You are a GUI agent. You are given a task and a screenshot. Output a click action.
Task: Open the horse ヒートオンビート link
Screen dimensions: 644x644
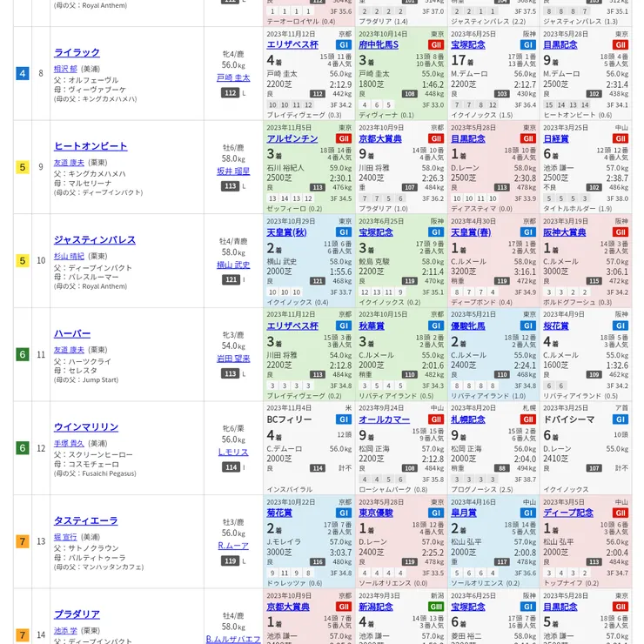coord(91,146)
